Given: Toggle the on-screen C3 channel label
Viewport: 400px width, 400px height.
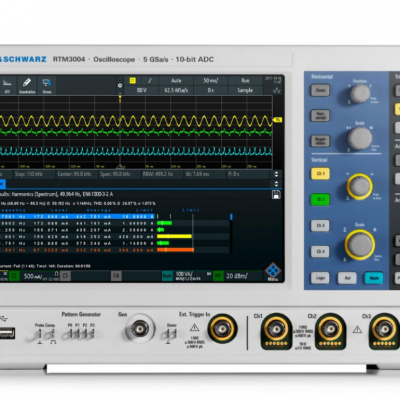Looking at the screenshot, I should [x=65, y=276].
